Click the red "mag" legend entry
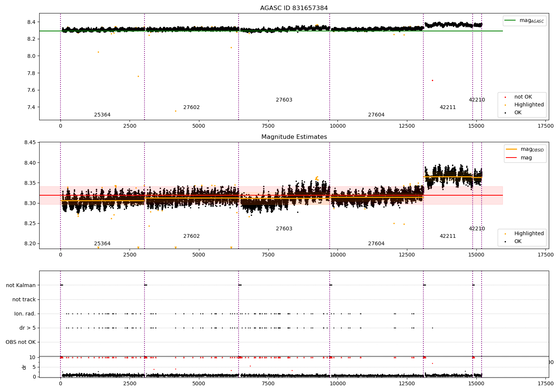 [x=519, y=158]
